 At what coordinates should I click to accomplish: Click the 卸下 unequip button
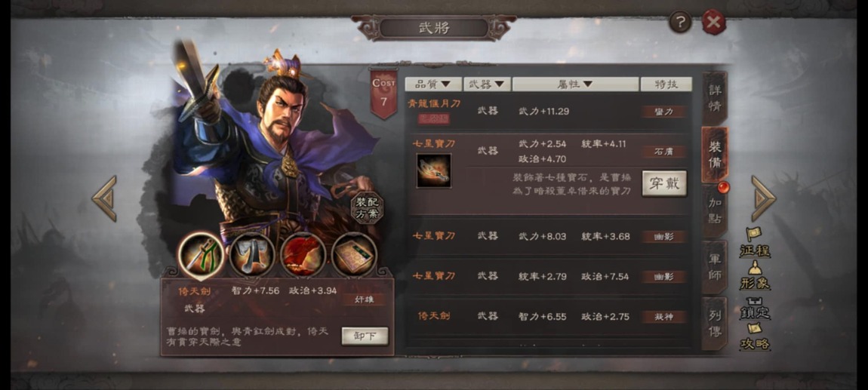(x=365, y=336)
